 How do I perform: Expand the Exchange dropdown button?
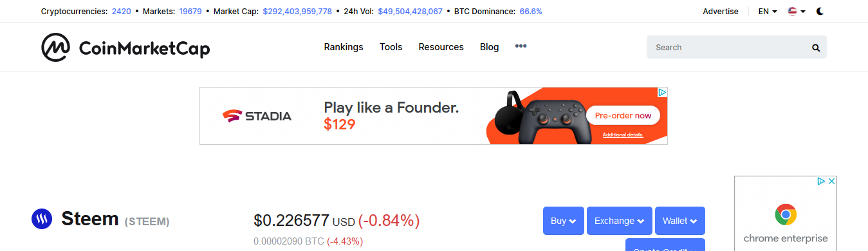coord(620,221)
